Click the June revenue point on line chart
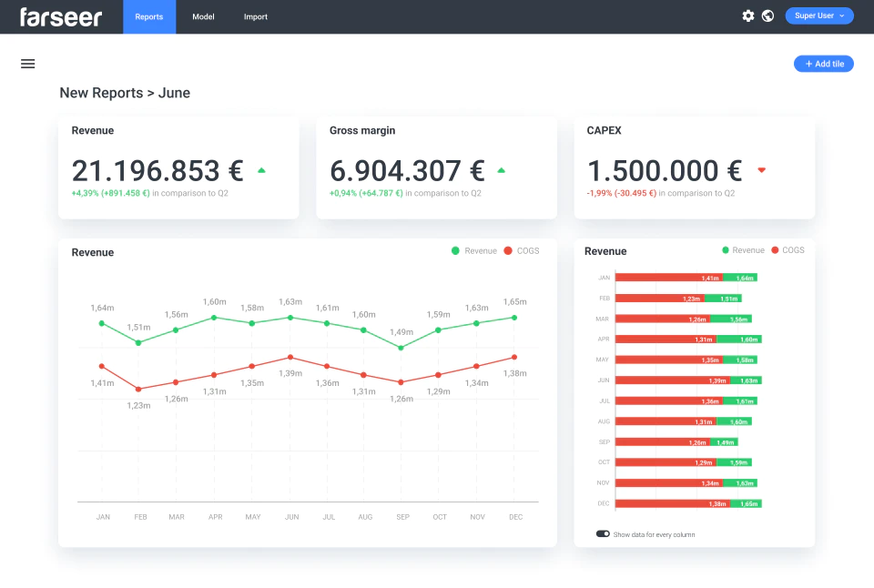The image size is (874, 588). click(290, 318)
